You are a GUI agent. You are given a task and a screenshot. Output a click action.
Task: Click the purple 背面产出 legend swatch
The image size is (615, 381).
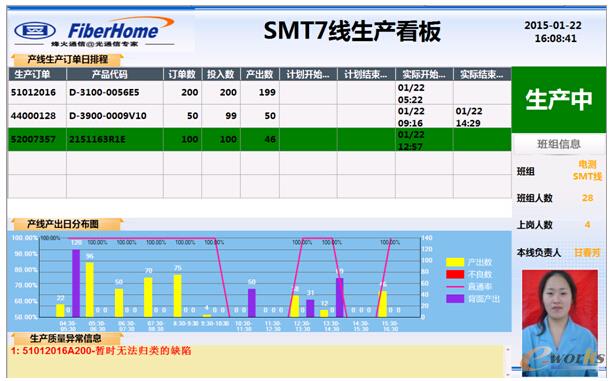(455, 299)
